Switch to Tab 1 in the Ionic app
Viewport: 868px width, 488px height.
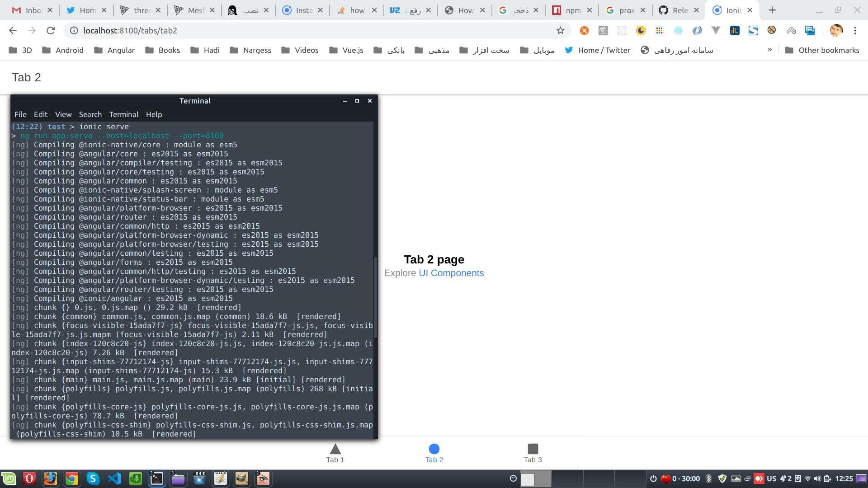pos(335,453)
